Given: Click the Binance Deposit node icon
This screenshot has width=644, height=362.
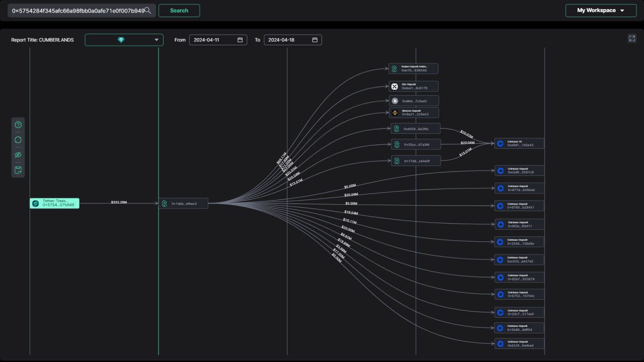Looking at the screenshot, I should tap(395, 113).
